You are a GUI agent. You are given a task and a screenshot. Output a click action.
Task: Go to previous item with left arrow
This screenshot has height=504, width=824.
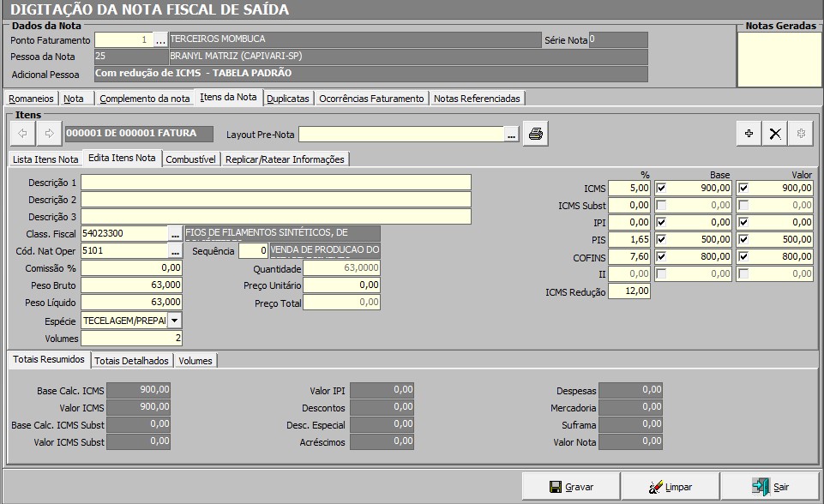(22, 134)
